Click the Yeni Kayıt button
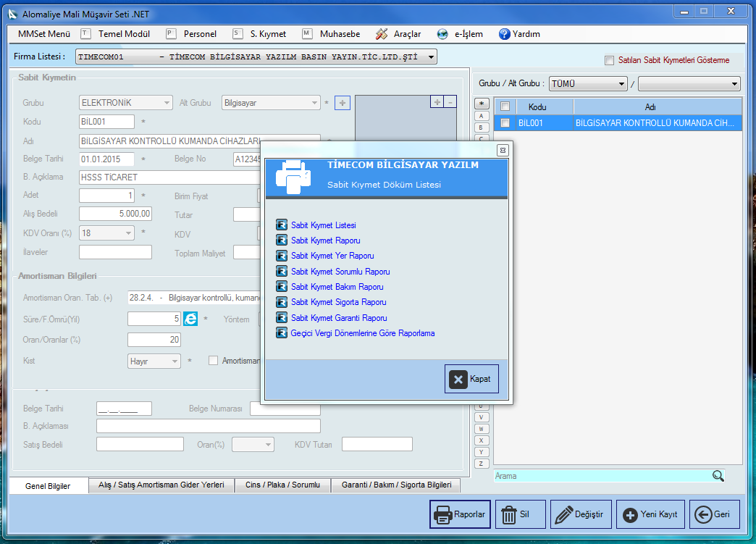 [x=650, y=514]
